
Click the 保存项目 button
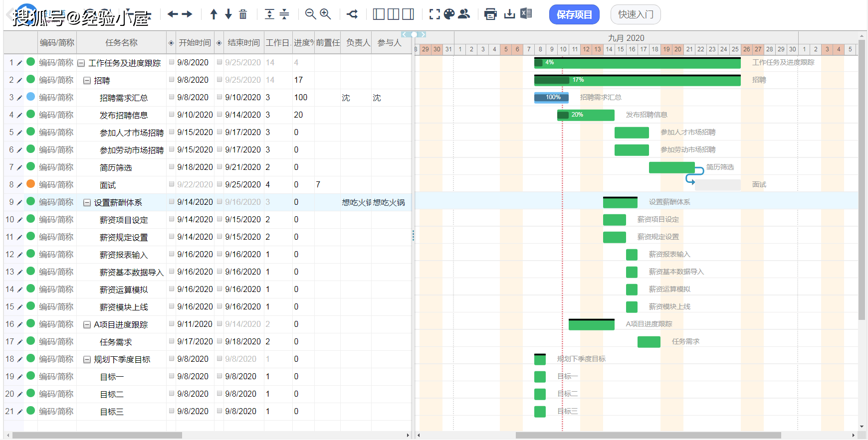[x=574, y=14]
